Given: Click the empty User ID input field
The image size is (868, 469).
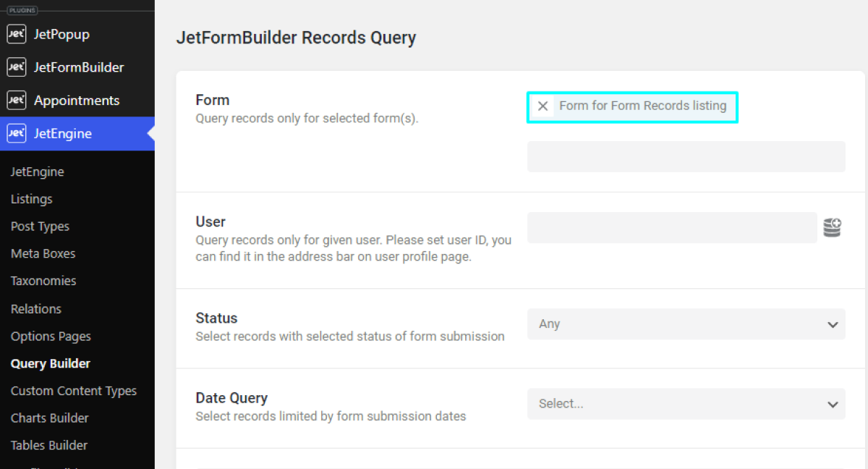Looking at the screenshot, I should pyautogui.click(x=671, y=227).
